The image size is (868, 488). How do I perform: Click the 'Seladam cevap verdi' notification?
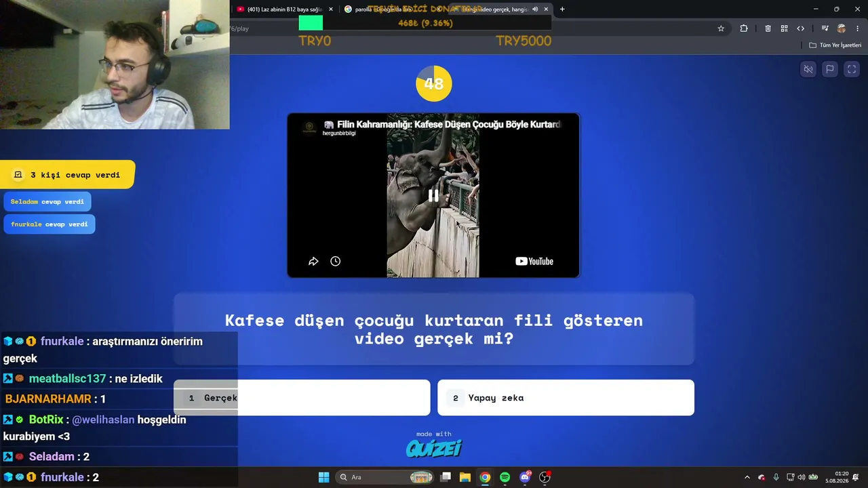point(47,201)
